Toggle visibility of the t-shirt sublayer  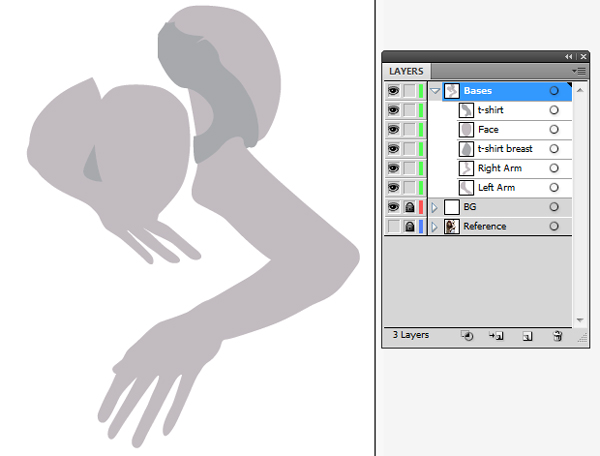[x=393, y=110]
